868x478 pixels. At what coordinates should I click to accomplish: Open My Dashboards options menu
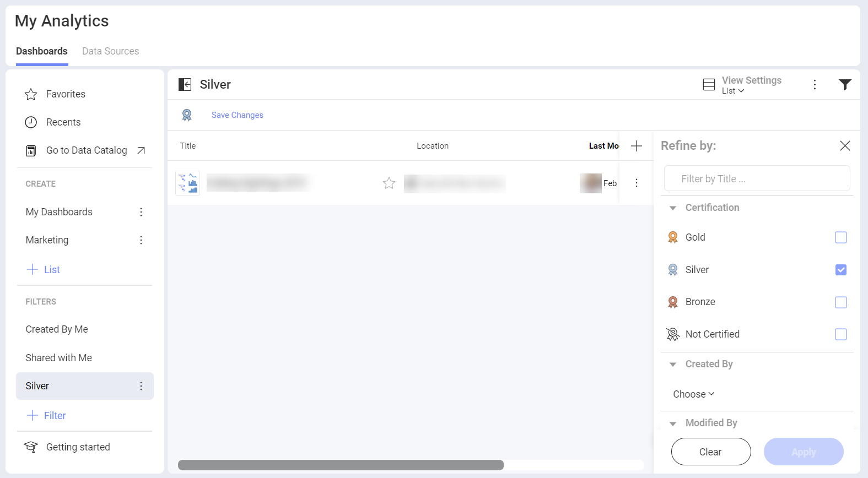141,212
